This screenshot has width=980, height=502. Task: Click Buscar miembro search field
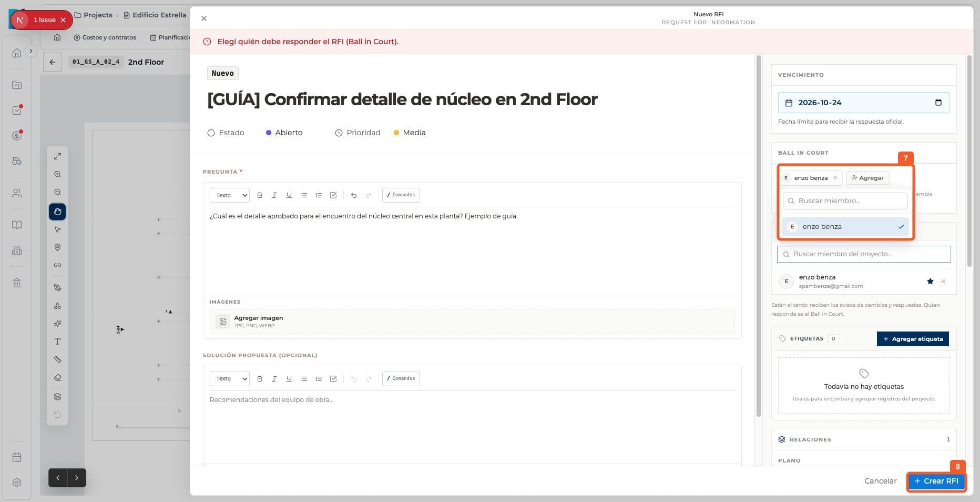845,201
